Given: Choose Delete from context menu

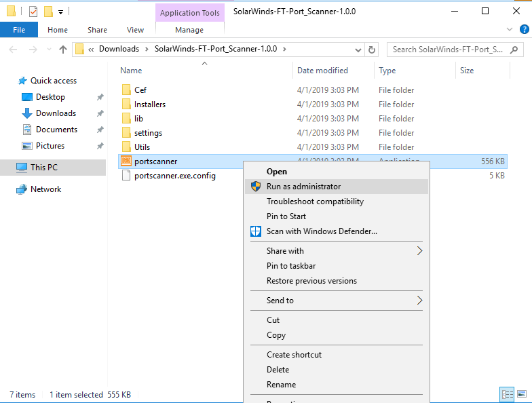Looking at the screenshot, I should point(337,369).
